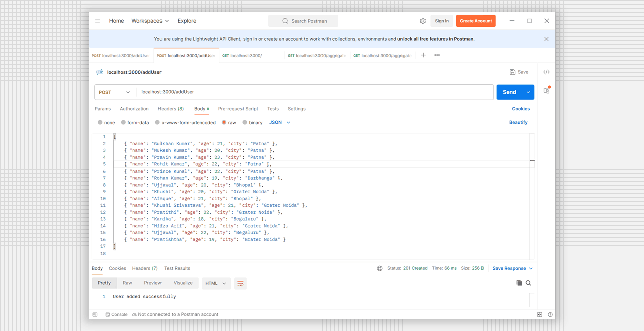Screen dimensions: 644x331
Task: Open the POST method dropdown
Action: point(115,92)
